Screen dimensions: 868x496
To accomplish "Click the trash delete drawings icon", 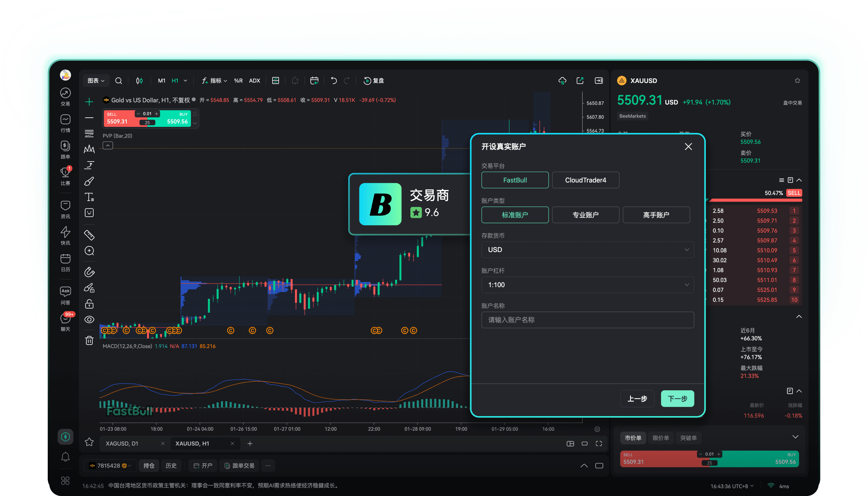I will pos(89,340).
